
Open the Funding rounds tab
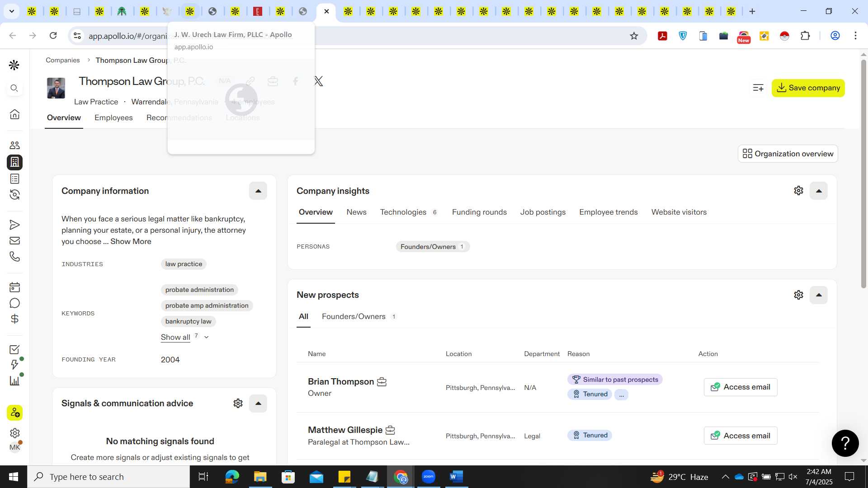coord(479,212)
